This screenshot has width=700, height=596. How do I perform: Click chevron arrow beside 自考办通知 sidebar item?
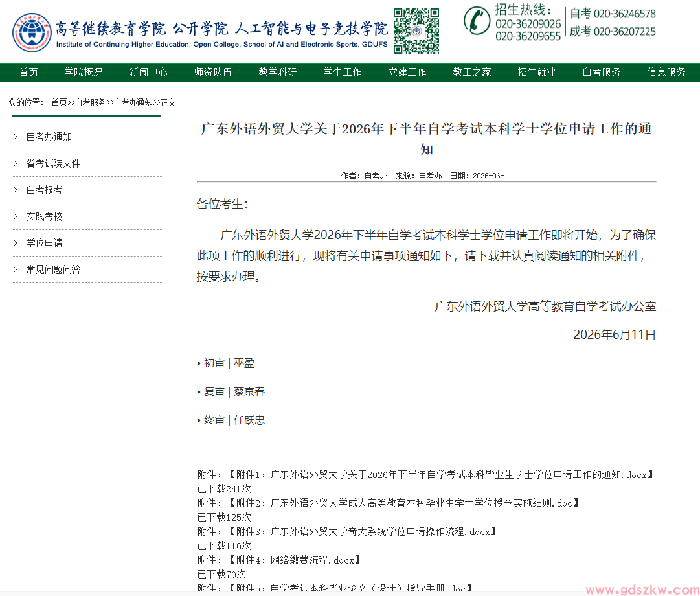[16, 137]
